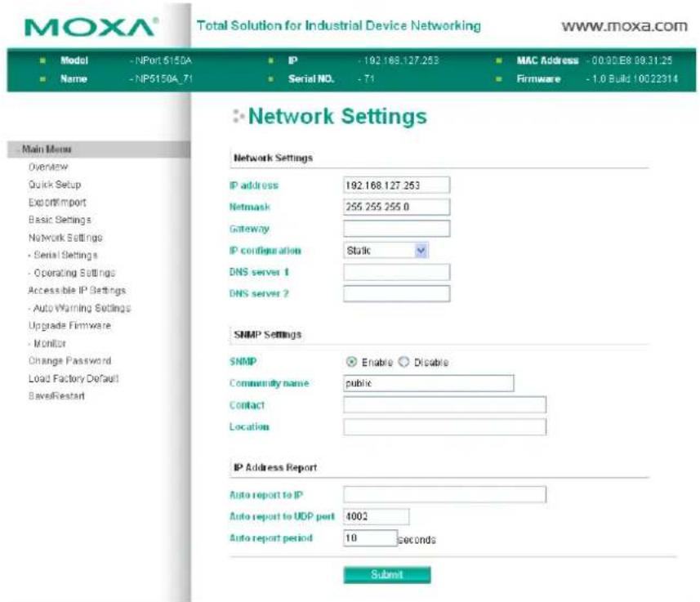Viewport: 700px width, 602px height.
Task: Click the Auto report to IP field
Action: coord(444,494)
